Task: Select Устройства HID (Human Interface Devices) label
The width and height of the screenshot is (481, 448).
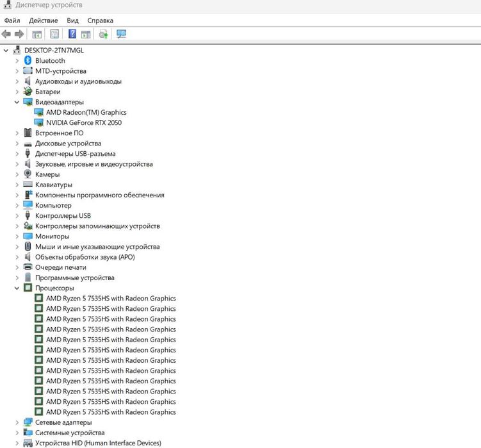Action: pyautogui.click(x=98, y=443)
